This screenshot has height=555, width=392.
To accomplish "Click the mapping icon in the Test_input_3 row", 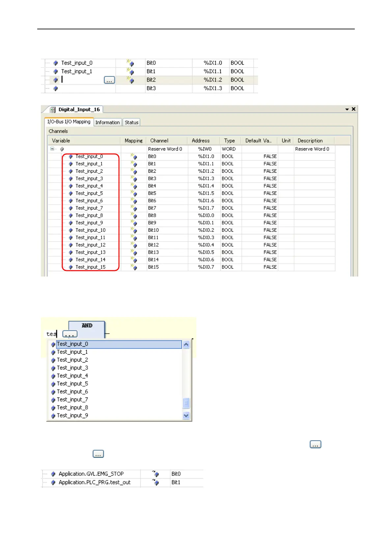I will coord(134,178).
